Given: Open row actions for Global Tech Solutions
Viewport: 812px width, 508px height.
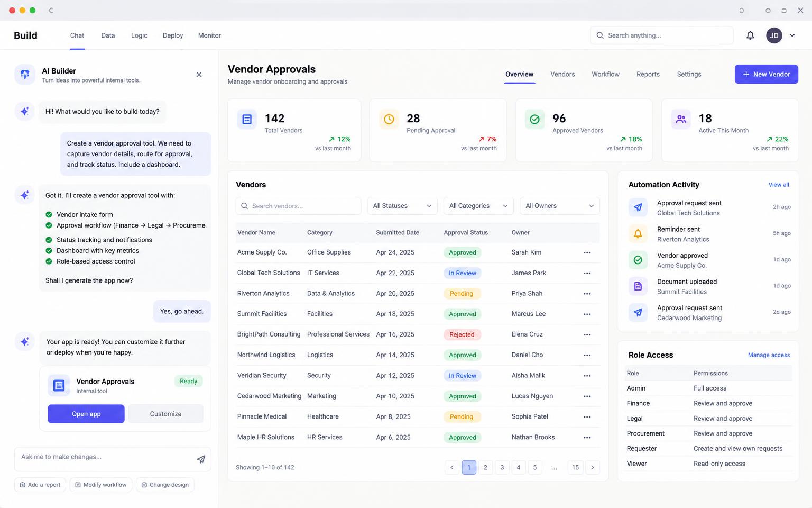Looking at the screenshot, I should (x=587, y=273).
